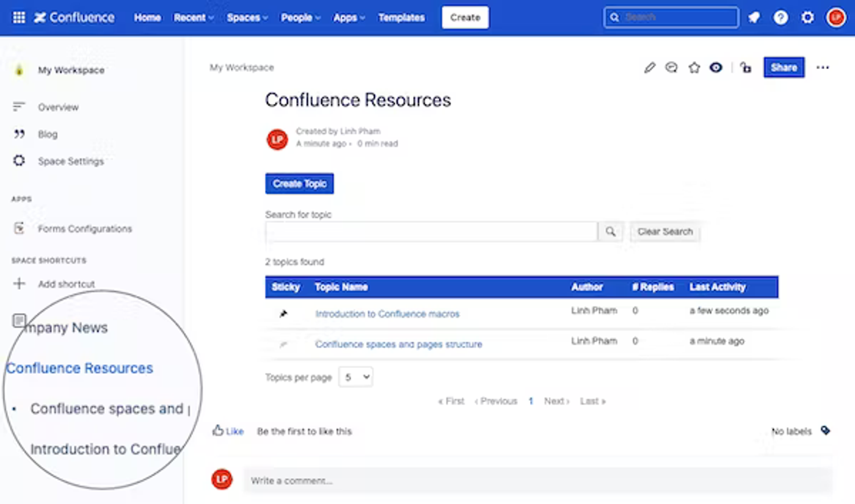Sort by # Replies column header
The height and width of the screenshot is (504, 855).
click(653, 287)
